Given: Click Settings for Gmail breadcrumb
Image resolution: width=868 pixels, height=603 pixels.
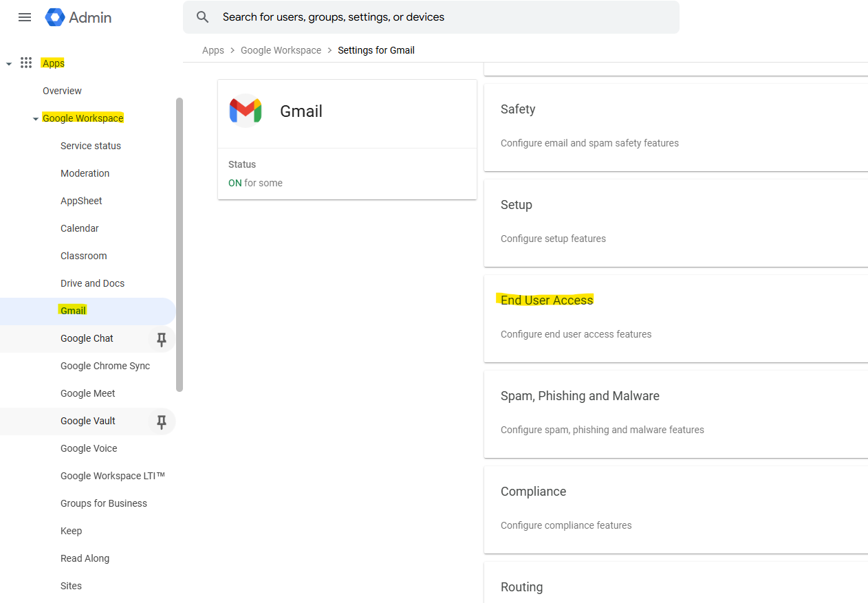Looking at the screenshot, I should (376, 50).
